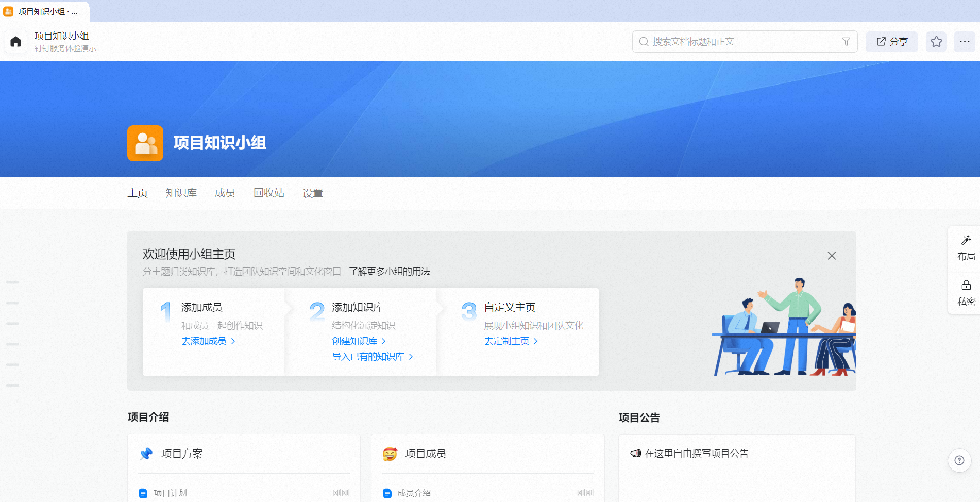Focus the 搜索文档标题和正文 search field
Image resolution: width=980 pixels, height=502 pixels.
pos(745,42)
